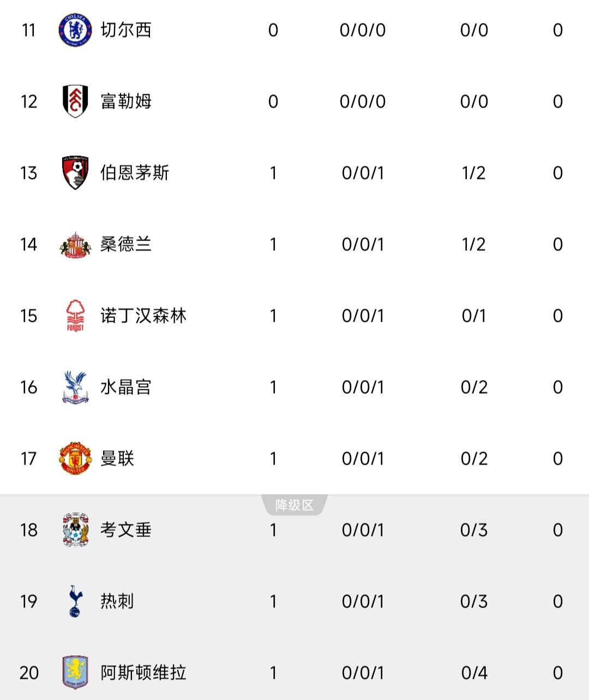Image resolution: width=589 pixels, height=700 pixels.
Task: Tap the Nottingham Forest tree logo
Action: [x=75, y=316]
